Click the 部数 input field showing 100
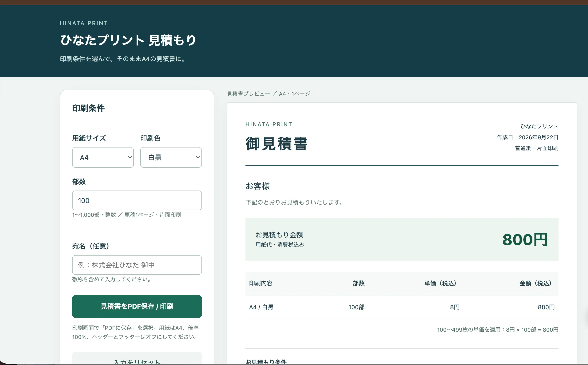588x365 pixels. tap(137, 200)
